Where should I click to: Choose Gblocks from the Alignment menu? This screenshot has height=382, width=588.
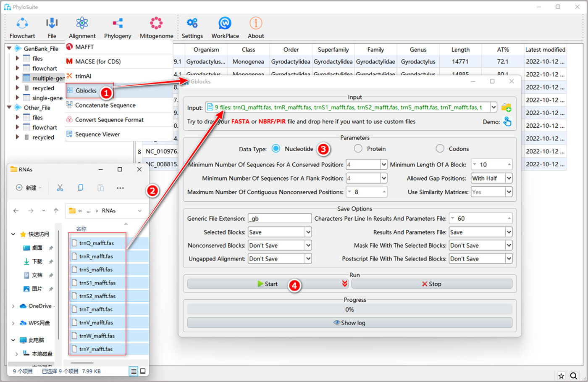86,90
